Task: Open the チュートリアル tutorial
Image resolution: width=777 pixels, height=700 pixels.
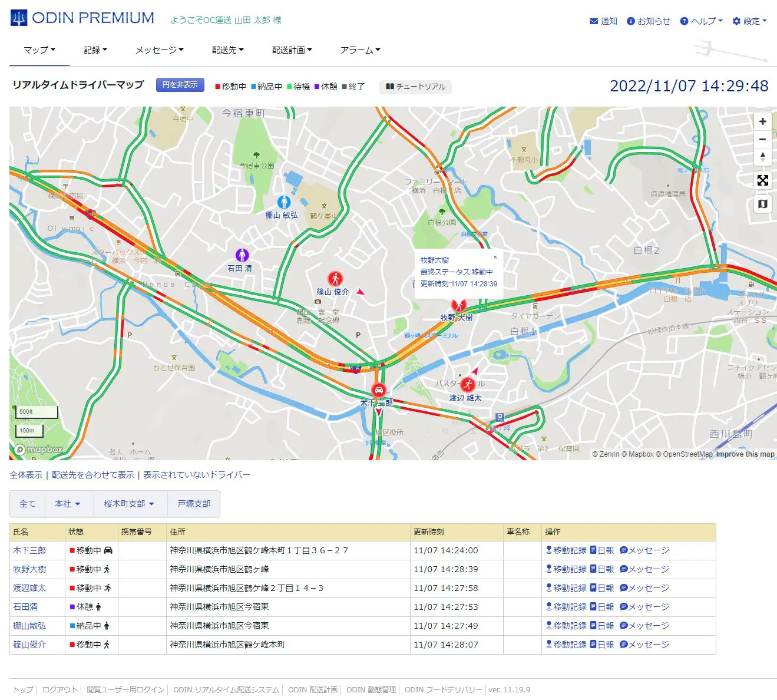Action: click(415, 87)
